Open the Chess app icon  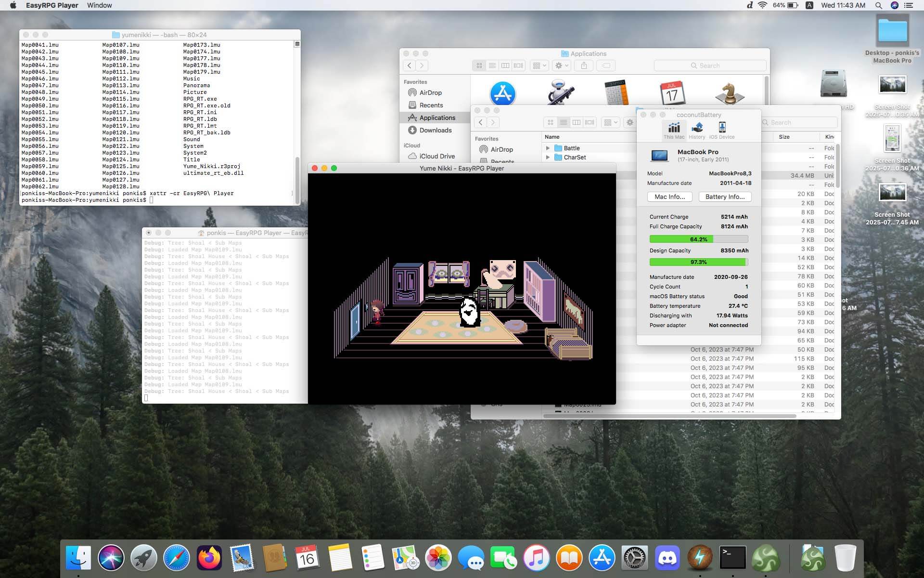tap(730, 93)
